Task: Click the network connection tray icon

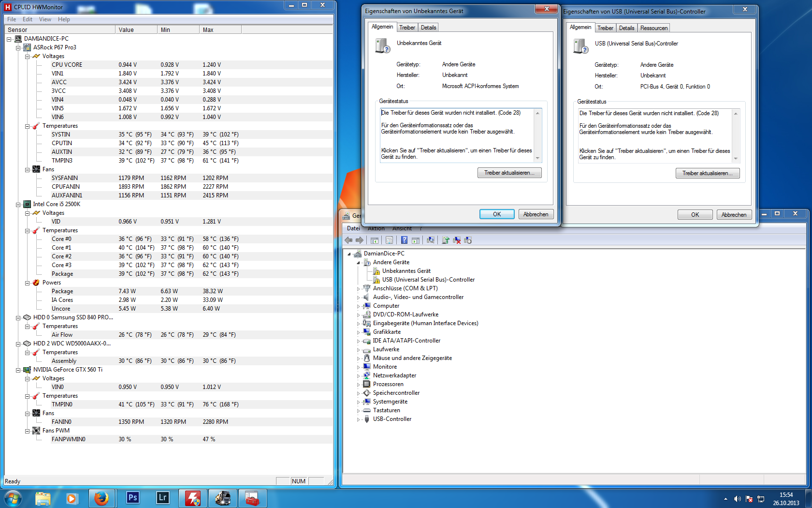Action: click(x=760, y=499)
